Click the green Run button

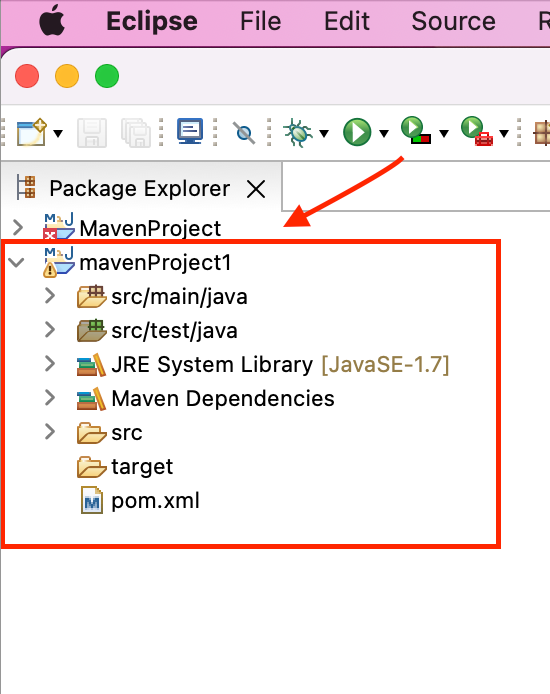pos(357,132)
